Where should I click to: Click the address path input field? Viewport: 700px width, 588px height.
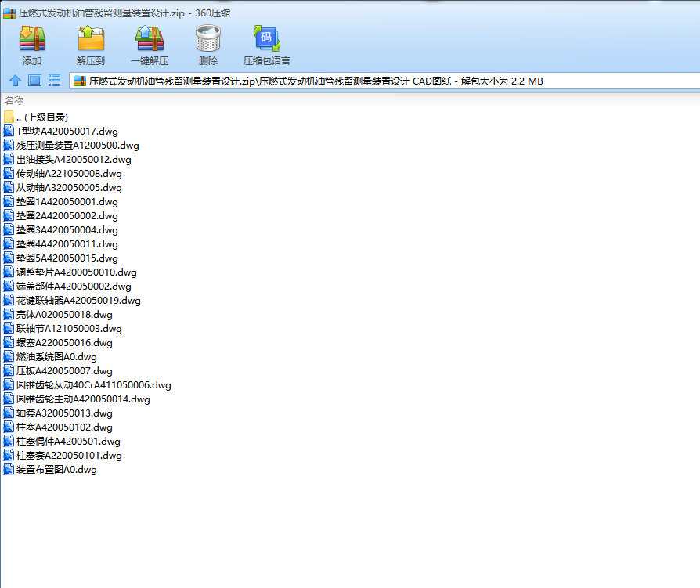tap(384, 81)
